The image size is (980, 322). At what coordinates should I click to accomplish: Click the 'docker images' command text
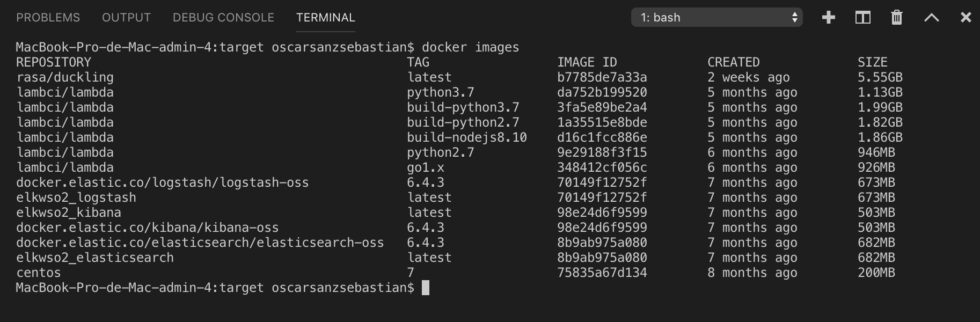(x=470, y=47)
